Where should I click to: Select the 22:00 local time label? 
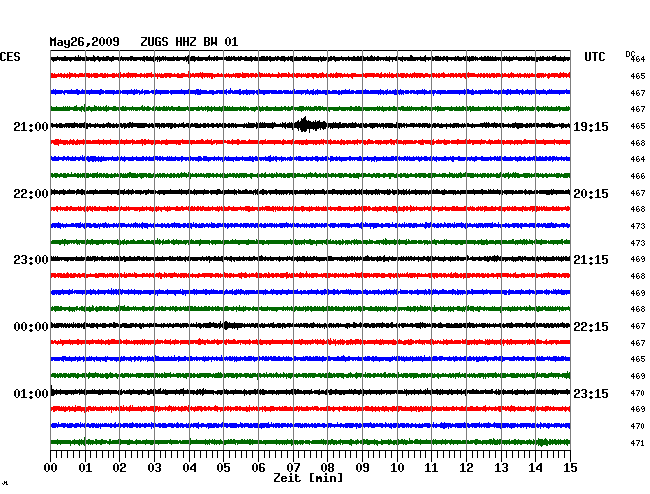coord(31,194)
